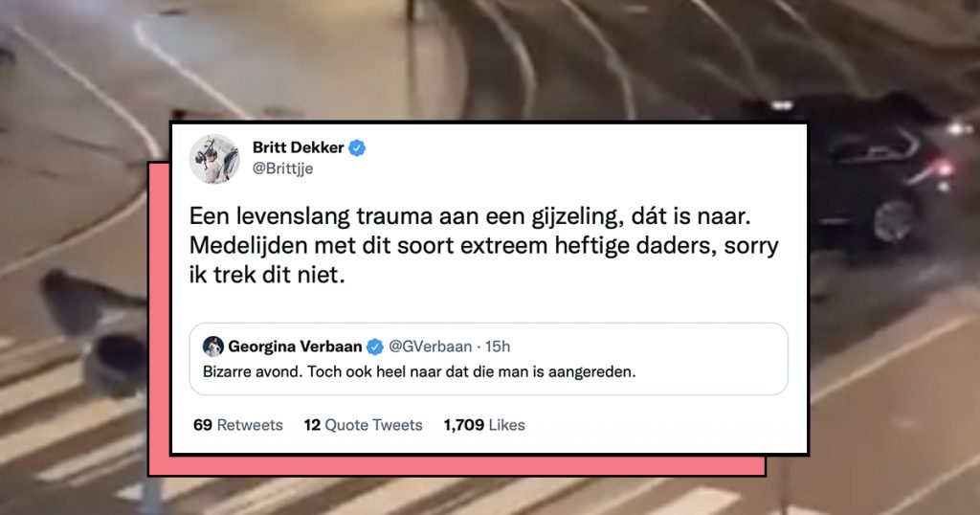Click Georgina Verbaan's verified badge
Image resolution: width=980 pixels, height=515 pixels.
tap(375, 347)
